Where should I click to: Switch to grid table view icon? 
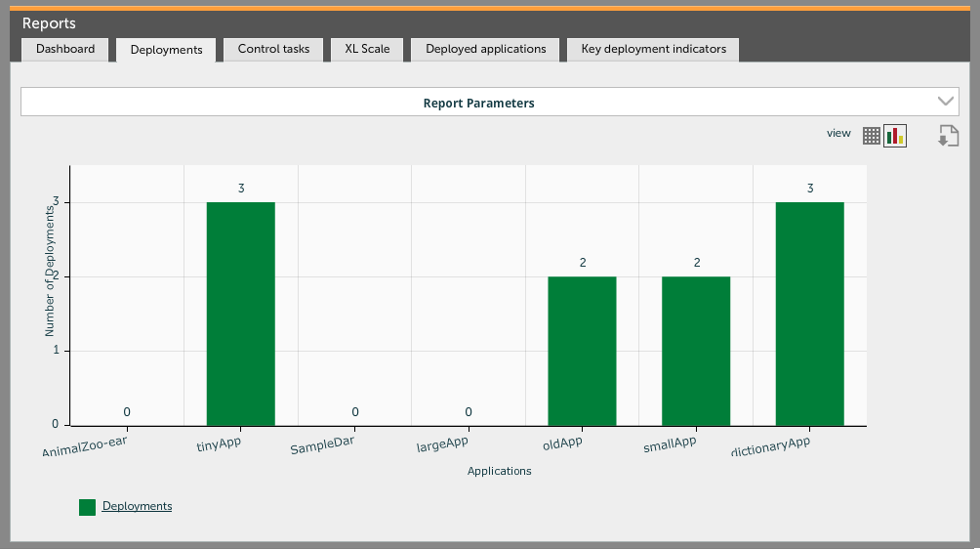[872, 136]
